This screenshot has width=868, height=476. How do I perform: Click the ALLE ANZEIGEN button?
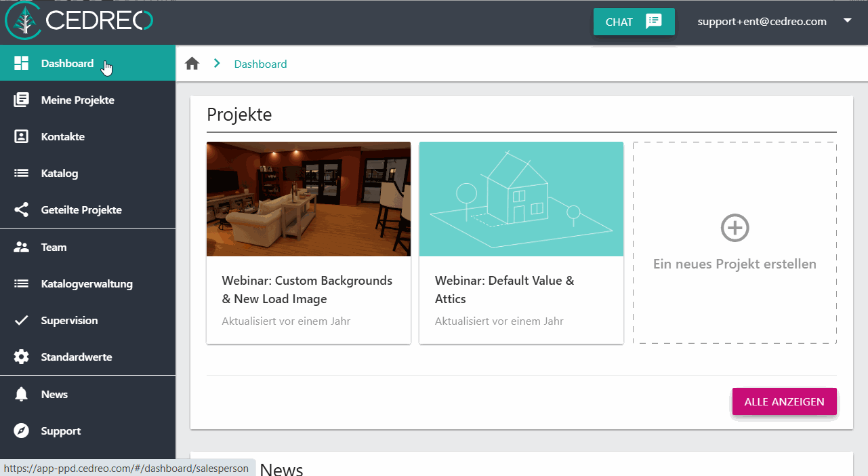tap(785, 401)
